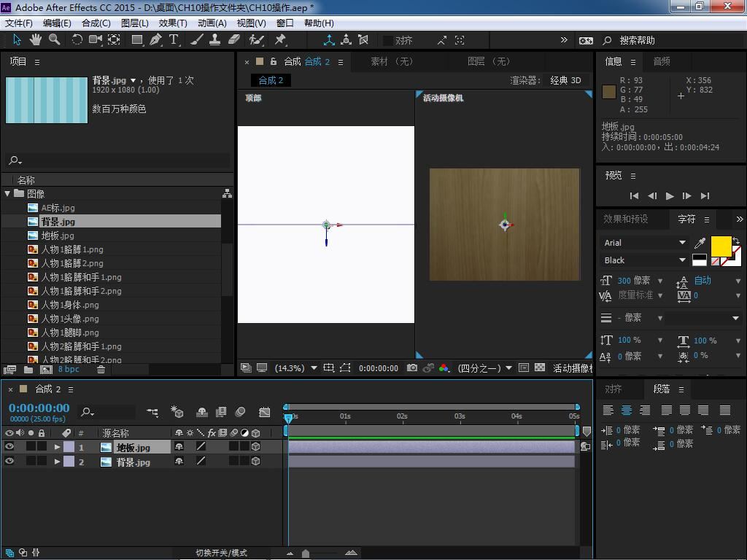
Task: Switch to the 效果和预设 panel tab
Action: [x=625, y=219]
